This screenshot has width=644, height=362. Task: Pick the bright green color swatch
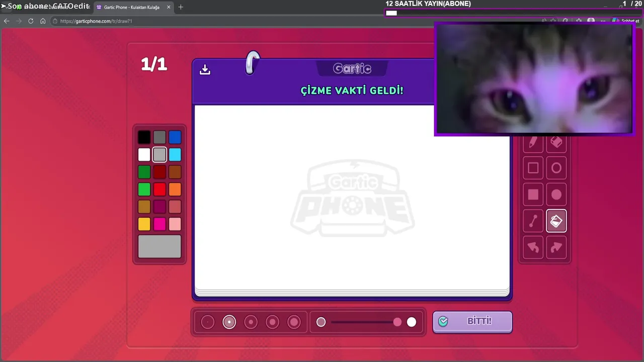(144, 190)
